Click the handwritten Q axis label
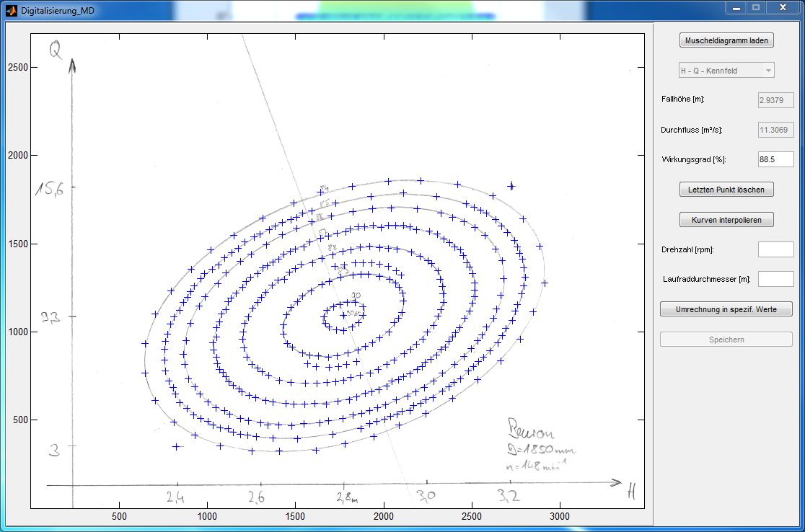The image size is (805, 532). (56, 49)
